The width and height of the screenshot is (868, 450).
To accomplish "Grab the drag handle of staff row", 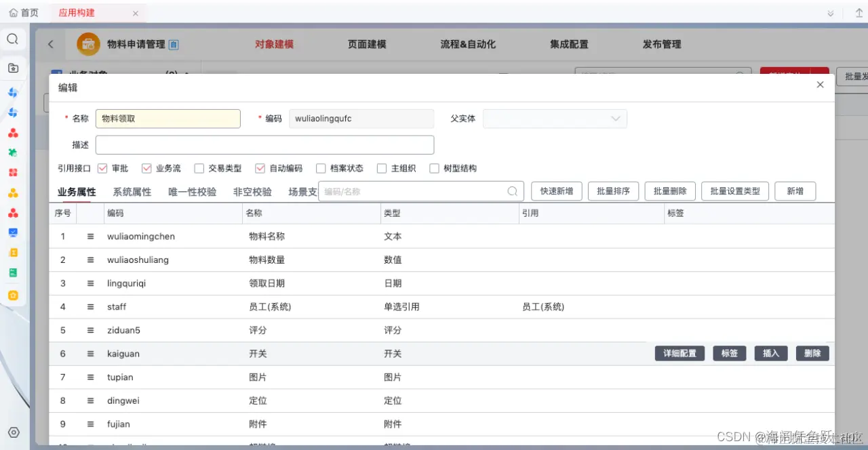I will pos(90,306).
